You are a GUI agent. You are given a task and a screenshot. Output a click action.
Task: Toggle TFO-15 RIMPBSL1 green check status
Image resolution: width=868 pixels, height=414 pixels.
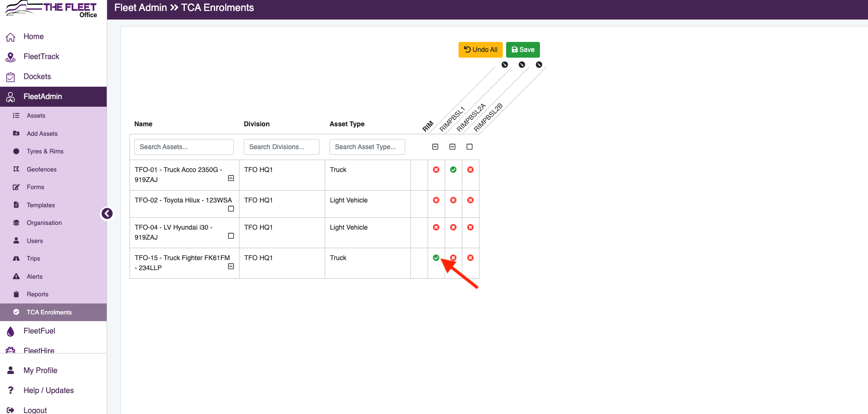(x=436, y=258)
